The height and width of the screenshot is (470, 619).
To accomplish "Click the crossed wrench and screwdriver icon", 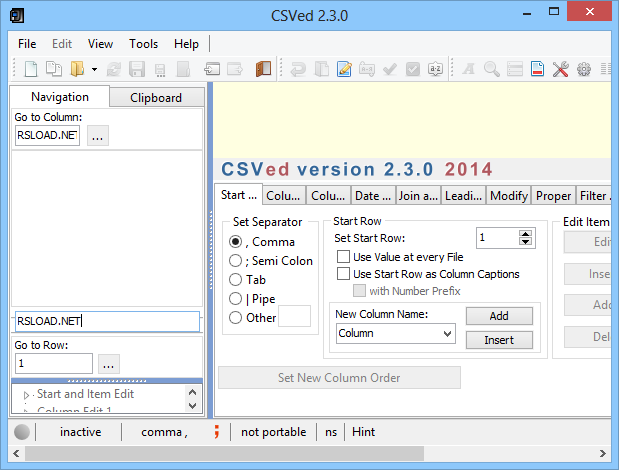I will (x=561, y=69).
